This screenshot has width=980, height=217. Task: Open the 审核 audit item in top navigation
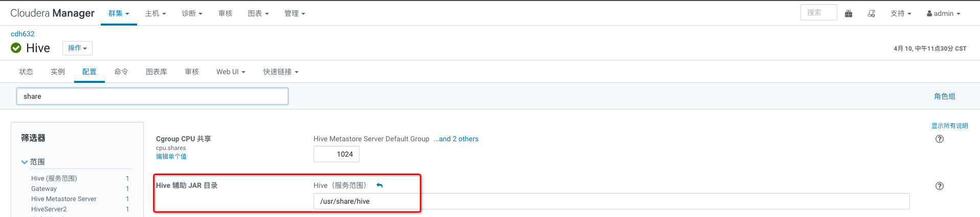[x=225, y=14]
